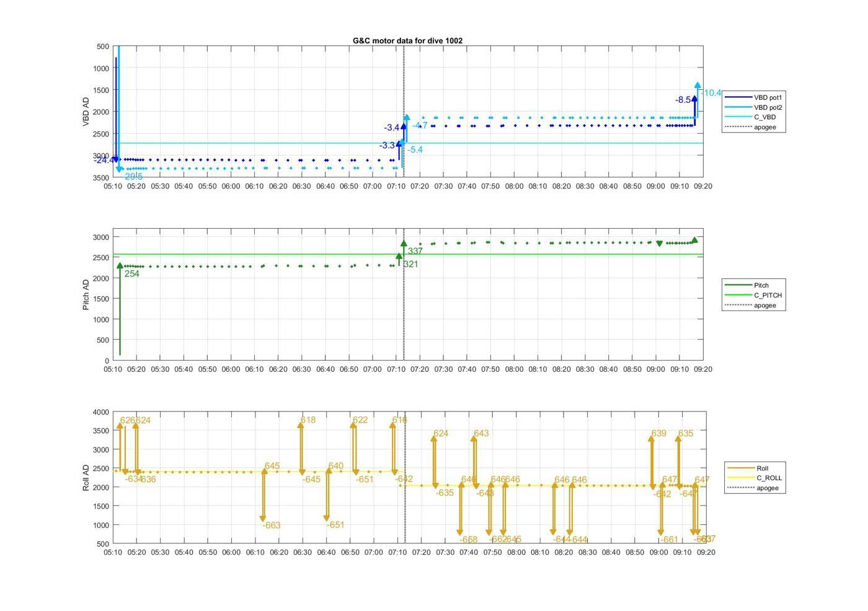Click the '-661' label in the Roll plot

coord(669,540)
